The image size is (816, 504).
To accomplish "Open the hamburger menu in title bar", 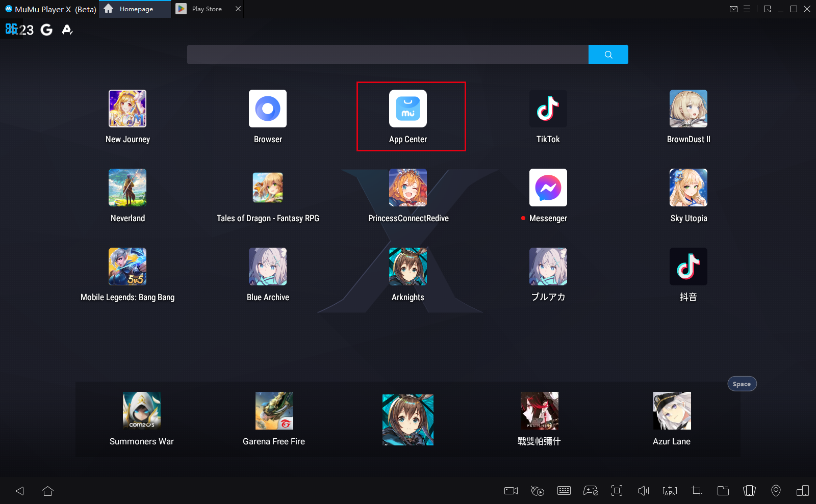I will click(x=747, y=9).
